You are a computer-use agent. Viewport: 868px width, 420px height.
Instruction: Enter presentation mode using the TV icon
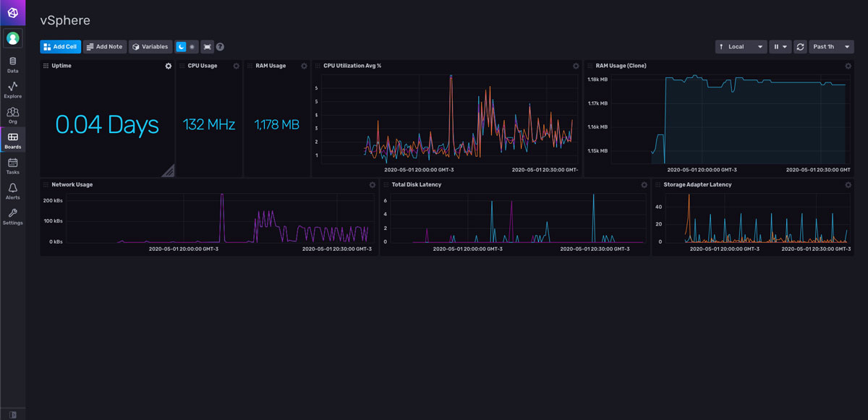click(207, 46)
